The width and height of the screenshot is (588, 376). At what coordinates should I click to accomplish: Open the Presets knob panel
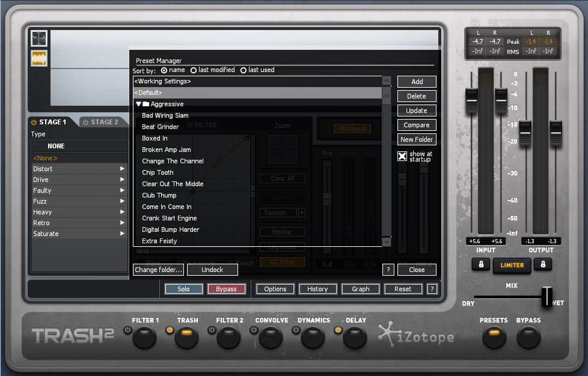pos(494,338)
